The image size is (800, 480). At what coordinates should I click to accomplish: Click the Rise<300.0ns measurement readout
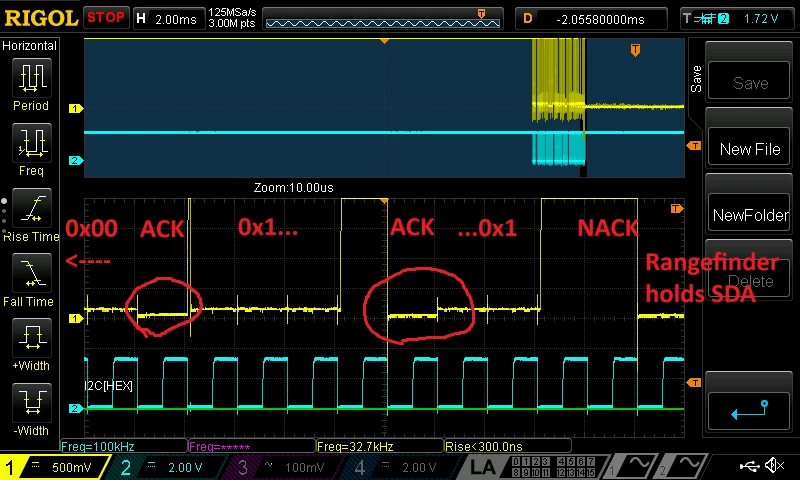click(x=508, y=446)
